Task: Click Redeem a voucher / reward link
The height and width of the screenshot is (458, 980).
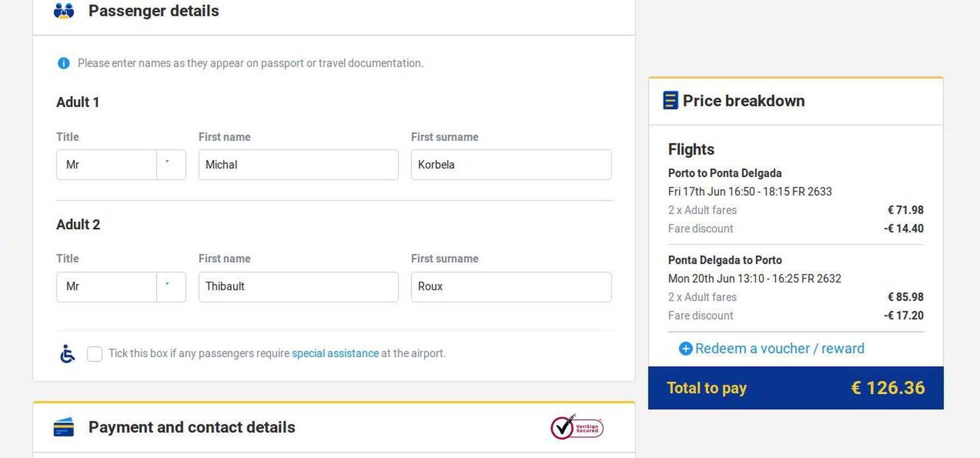Action: (779, 349)
